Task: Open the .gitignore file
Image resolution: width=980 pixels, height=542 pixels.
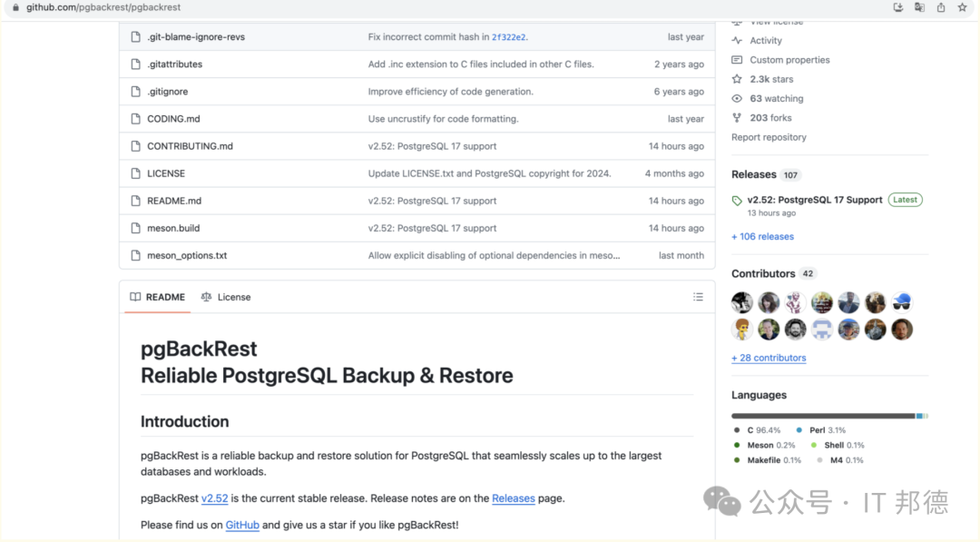Action: (x=168, y=92)
